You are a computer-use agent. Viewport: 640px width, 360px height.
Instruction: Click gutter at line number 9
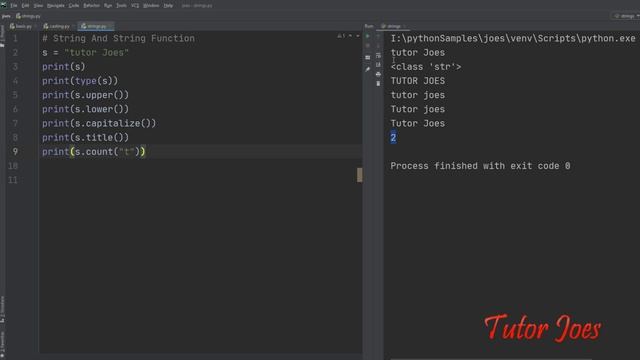[x=15, y=151]
